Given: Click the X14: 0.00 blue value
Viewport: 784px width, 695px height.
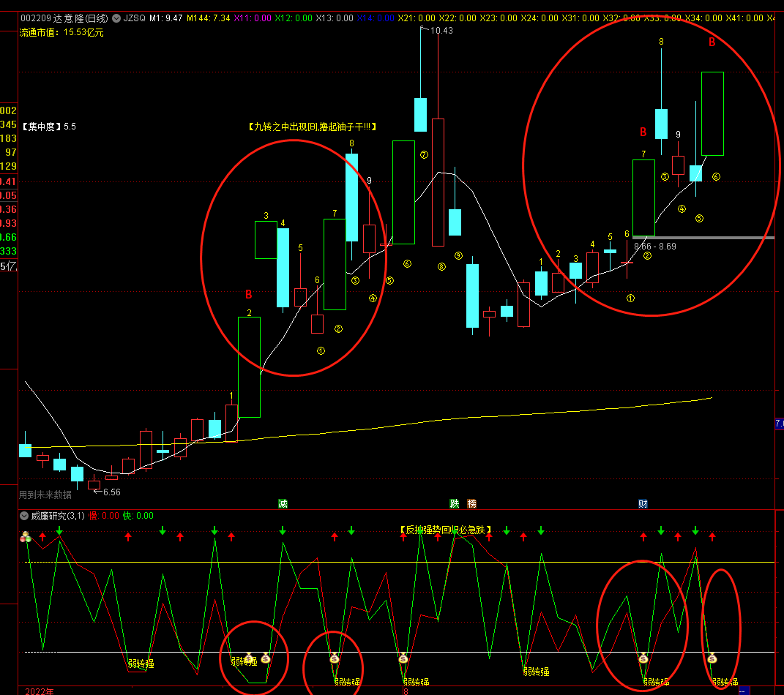Looking at the screenshot, I should [376, 18].
